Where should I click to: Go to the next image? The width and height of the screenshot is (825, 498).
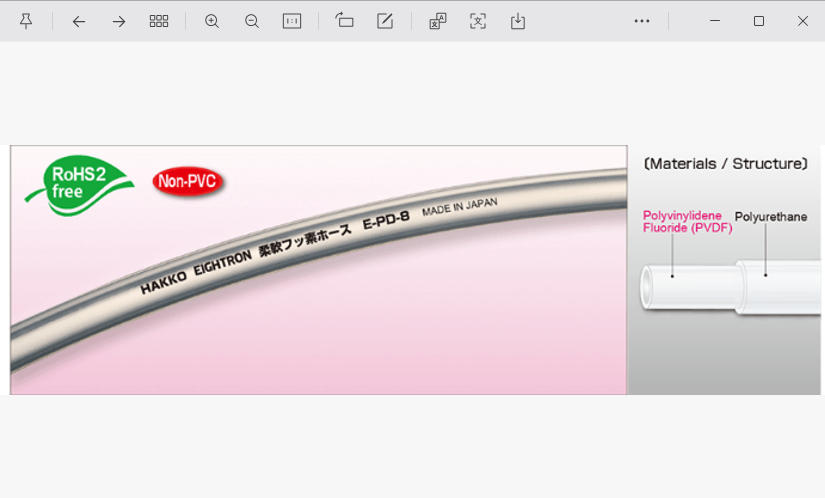[119, 22]
